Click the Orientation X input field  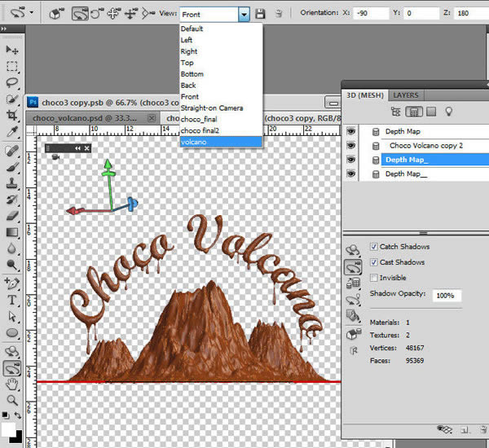tap(371, 13)
